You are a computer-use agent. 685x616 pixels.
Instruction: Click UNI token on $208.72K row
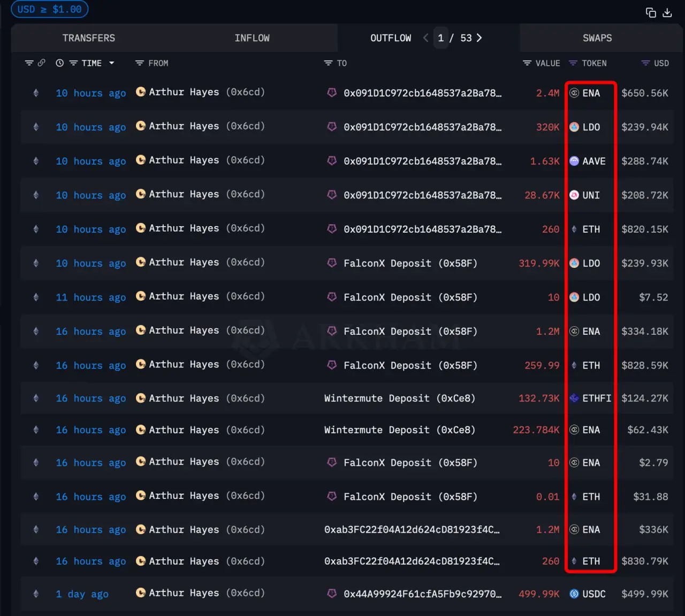tap(585, 195)
